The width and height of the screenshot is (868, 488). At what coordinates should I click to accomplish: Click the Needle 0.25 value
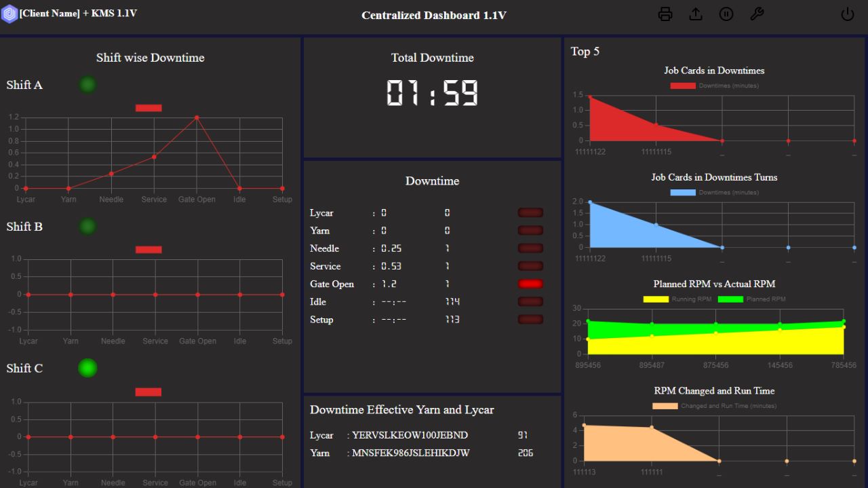pos(391,248)
